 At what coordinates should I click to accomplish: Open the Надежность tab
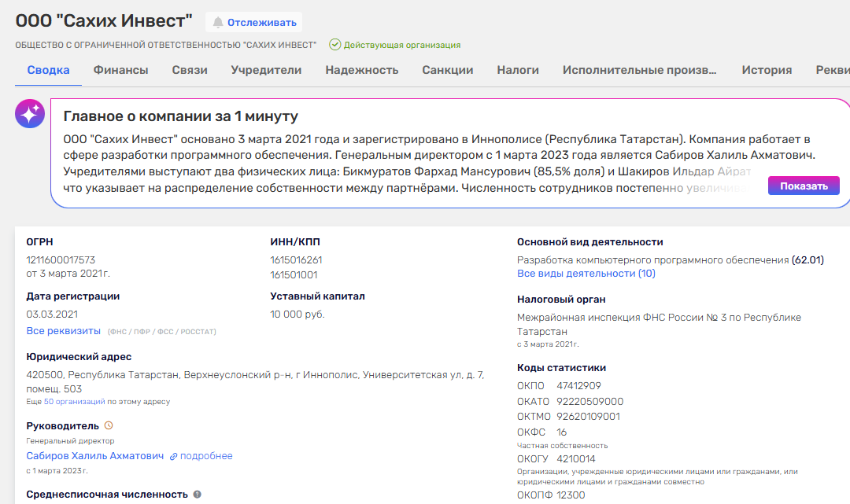361,70
